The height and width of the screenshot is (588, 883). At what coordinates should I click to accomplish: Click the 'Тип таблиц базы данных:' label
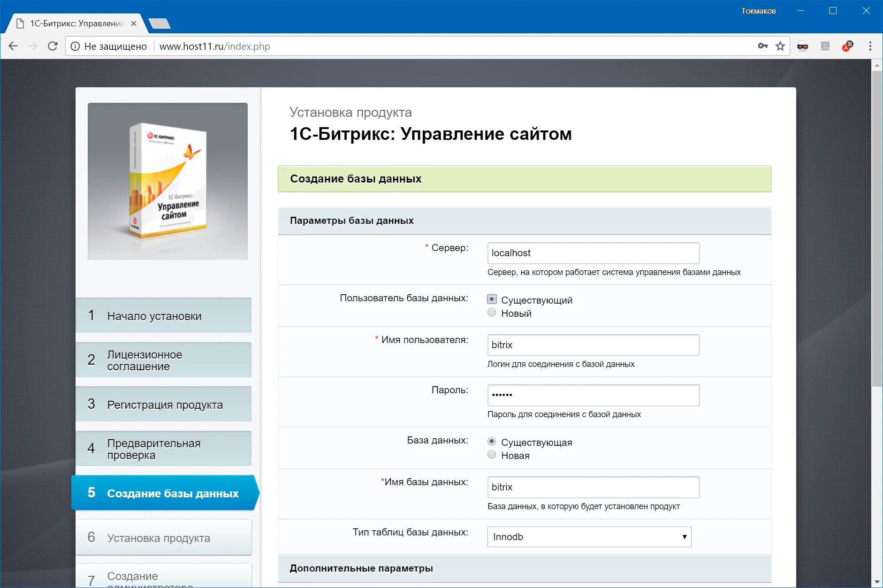click(410, 532)
